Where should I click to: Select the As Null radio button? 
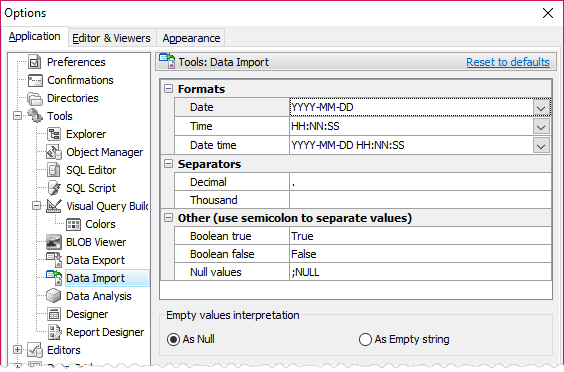coord(173,339)
